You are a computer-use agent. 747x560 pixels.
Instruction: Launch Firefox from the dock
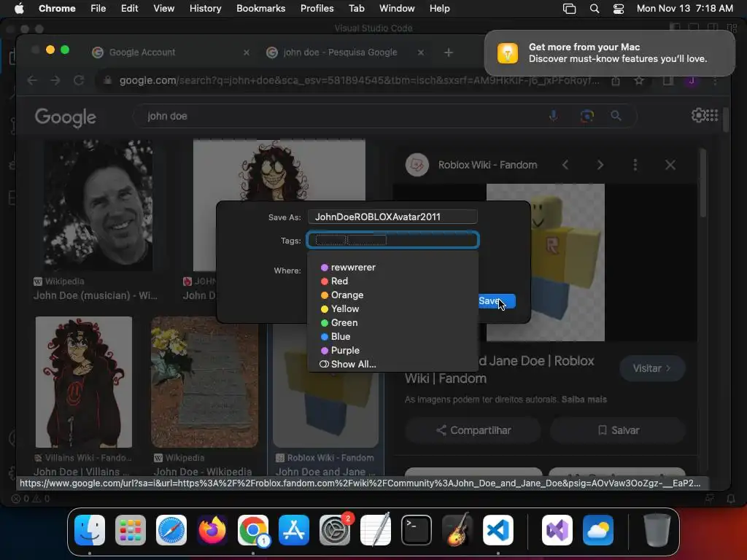pos(212,530)
